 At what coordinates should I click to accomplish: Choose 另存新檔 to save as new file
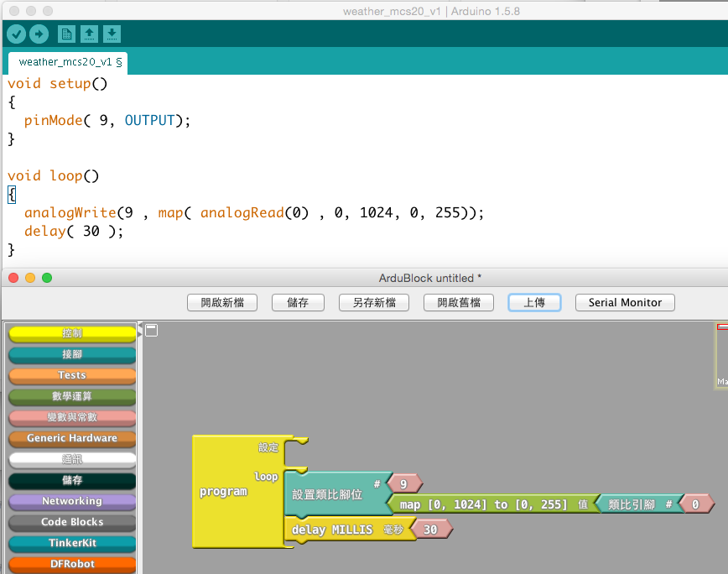pos(372,302)
